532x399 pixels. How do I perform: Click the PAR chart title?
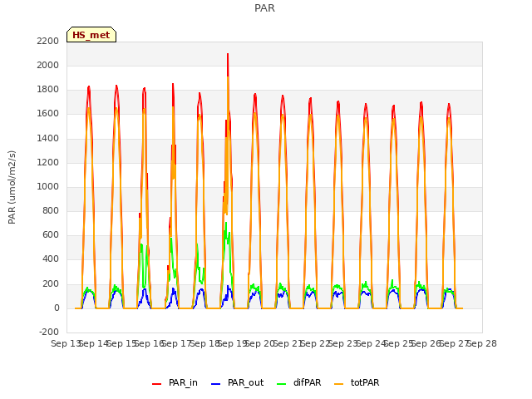click(x=264, y=7)
